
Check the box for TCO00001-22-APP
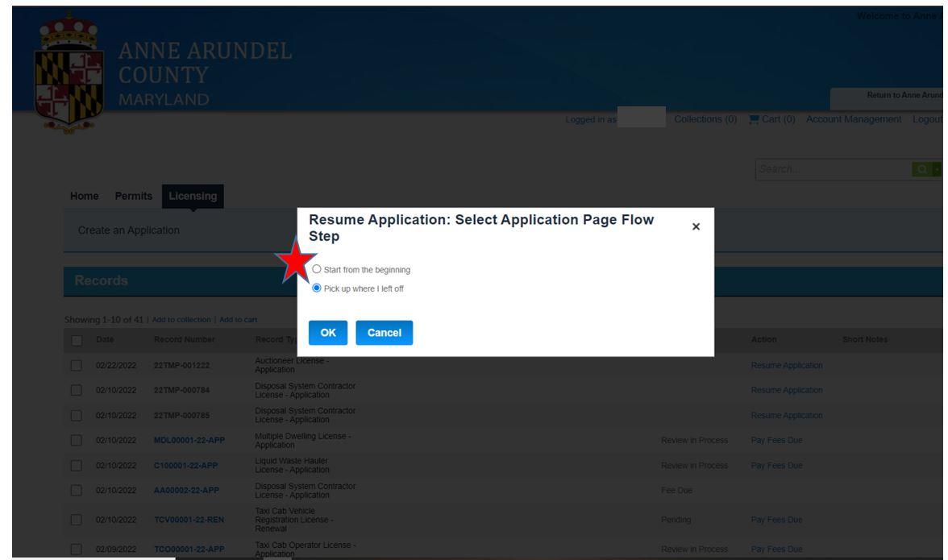click(76, 550)
